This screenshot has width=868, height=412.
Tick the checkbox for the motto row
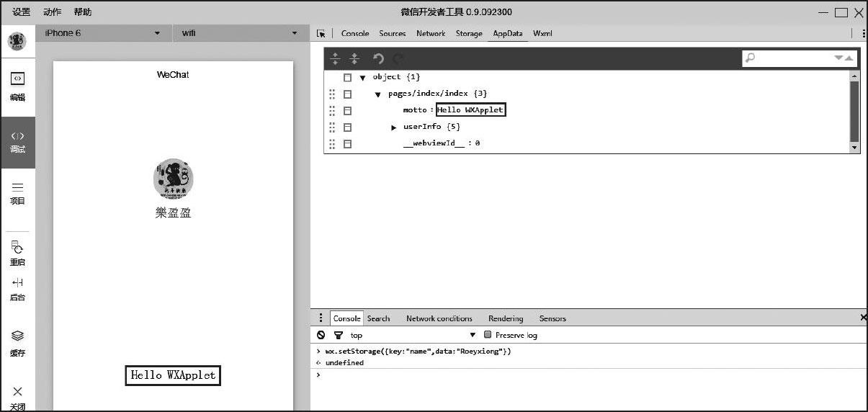click(x=347, y=110)
